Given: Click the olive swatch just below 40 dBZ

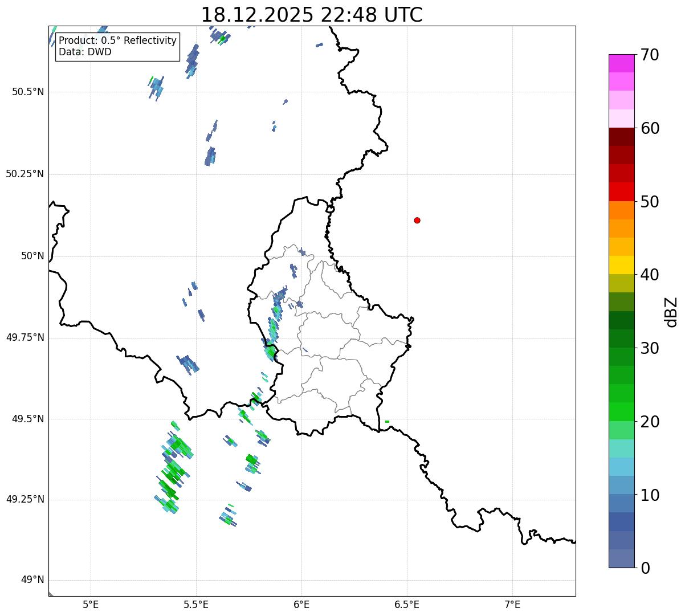Looking at the screenshot, I should tap(621, 283).
